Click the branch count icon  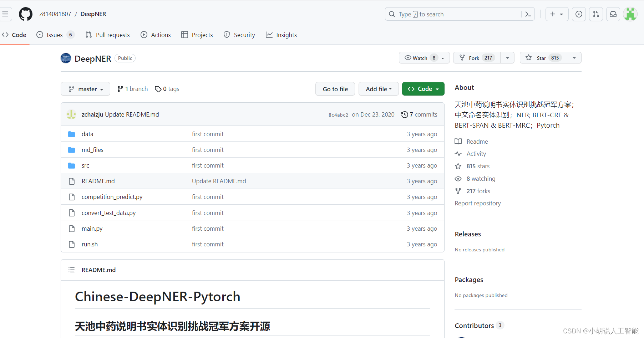pos(120,89)
